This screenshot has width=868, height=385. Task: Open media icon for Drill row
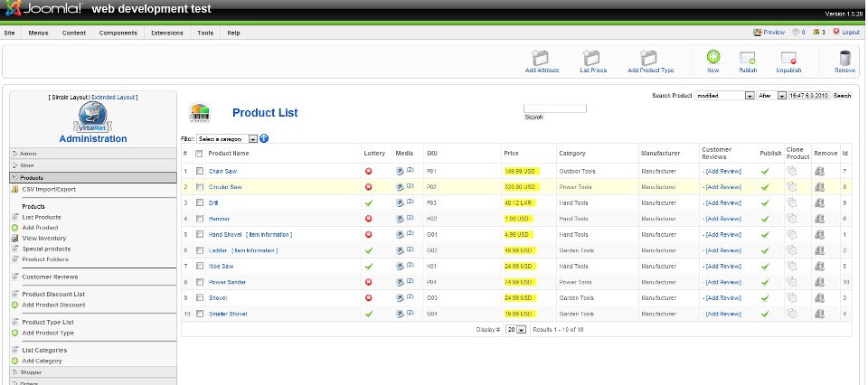pyautogui.click(x=400, y=202)
